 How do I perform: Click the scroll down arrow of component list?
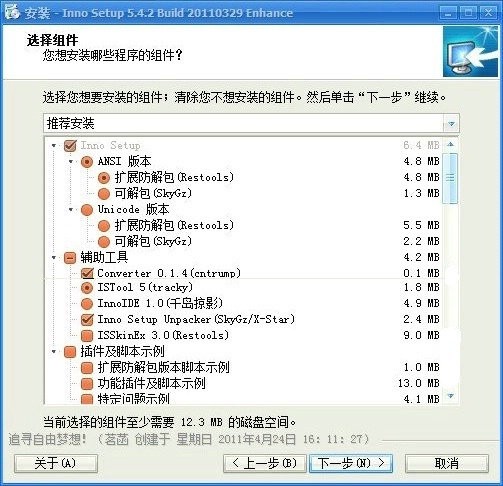[x=451, y=396]
